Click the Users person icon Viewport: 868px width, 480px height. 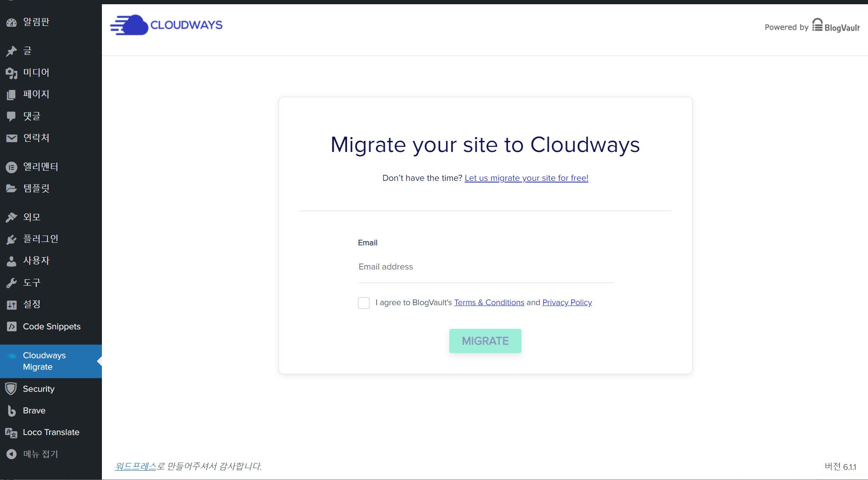click(11, 261)
